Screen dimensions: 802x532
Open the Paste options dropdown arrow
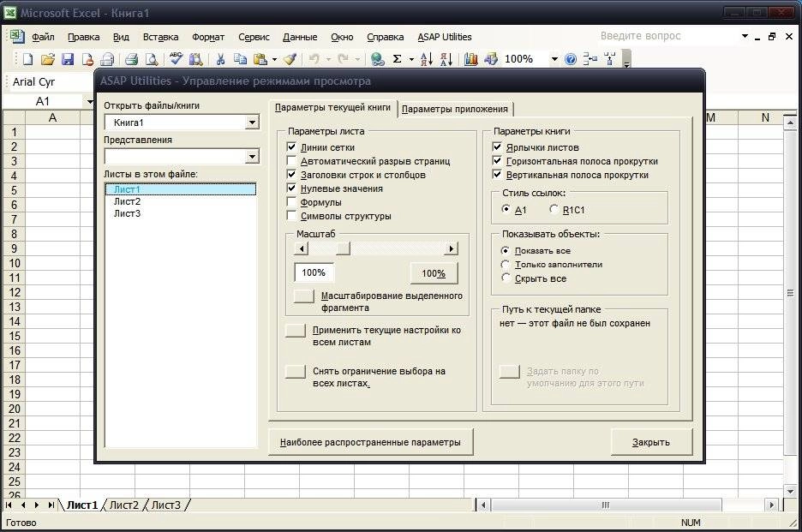tap(274, 59)
